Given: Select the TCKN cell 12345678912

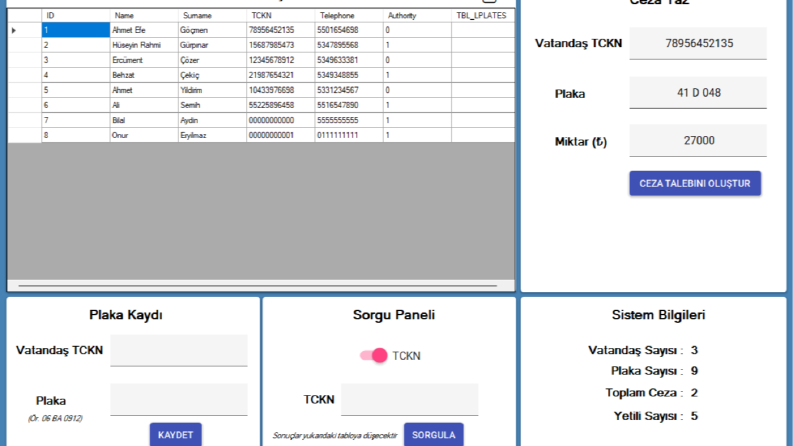Looking at the screenshot, I should (x=280, y=60).
